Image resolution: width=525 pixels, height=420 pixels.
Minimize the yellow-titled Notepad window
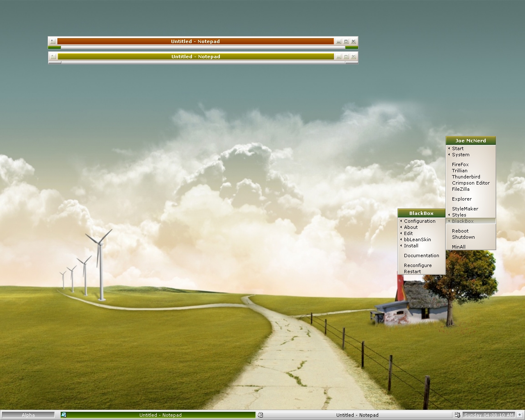[x=338, y=57]
